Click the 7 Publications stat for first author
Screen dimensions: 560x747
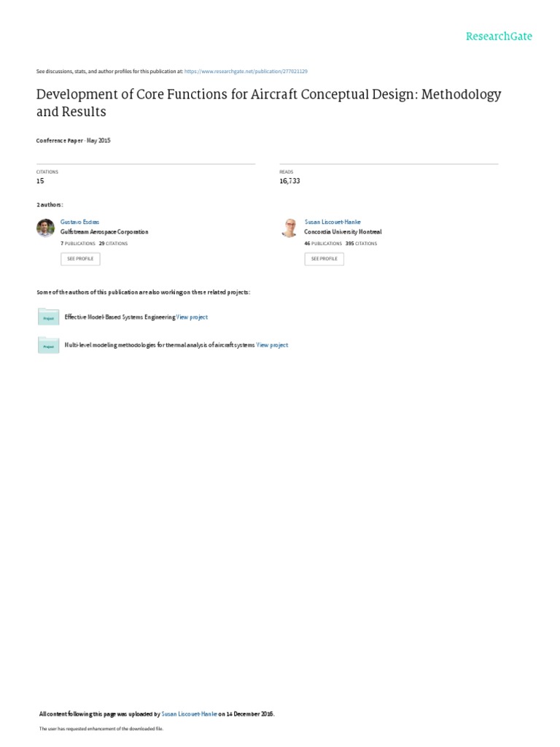point(77,244)
